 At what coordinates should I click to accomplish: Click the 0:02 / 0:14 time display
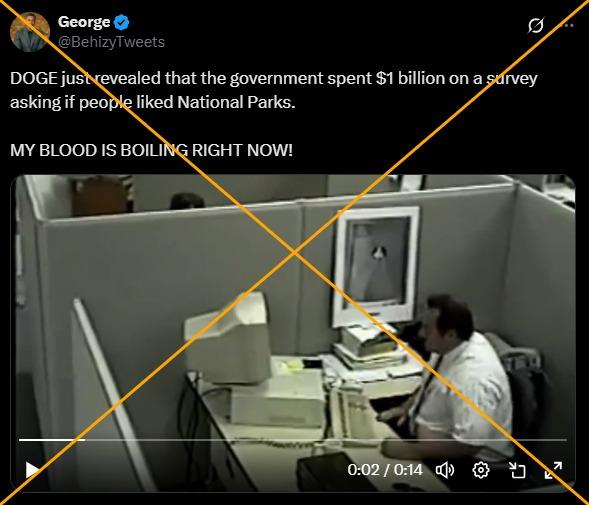[x=385, y=470]
